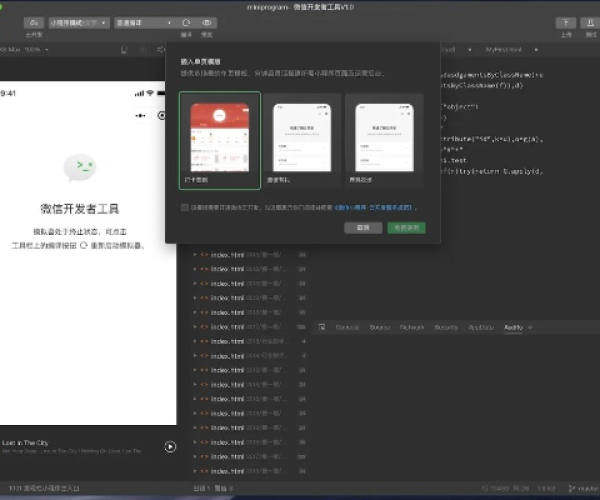Select the rightmost white template thumbnail
This screenshot has width=600, height=500.
(x=384, y=140)
